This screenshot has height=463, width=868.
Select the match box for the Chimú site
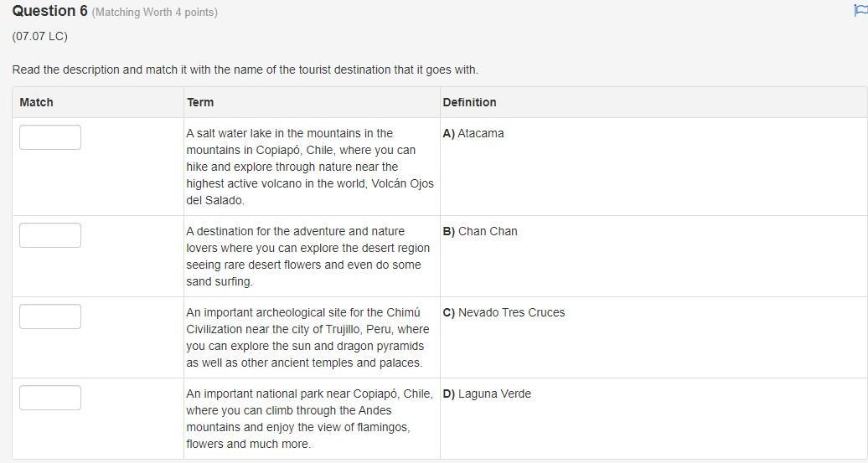pos(50,316)
